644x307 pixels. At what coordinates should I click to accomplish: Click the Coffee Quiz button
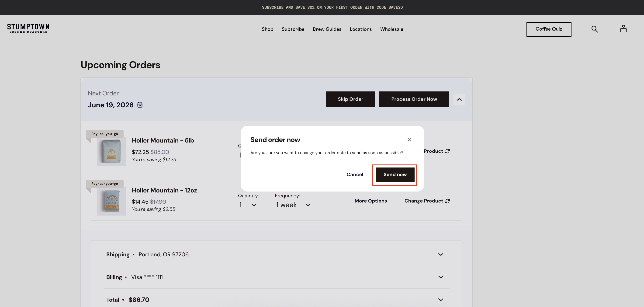click(x=549, y=29)
